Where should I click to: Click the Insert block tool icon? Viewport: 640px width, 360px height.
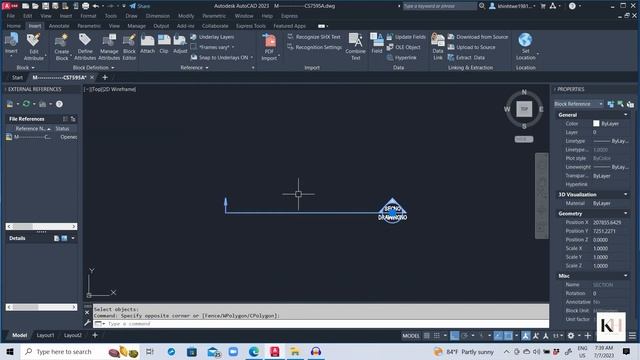tap(11, 40)
